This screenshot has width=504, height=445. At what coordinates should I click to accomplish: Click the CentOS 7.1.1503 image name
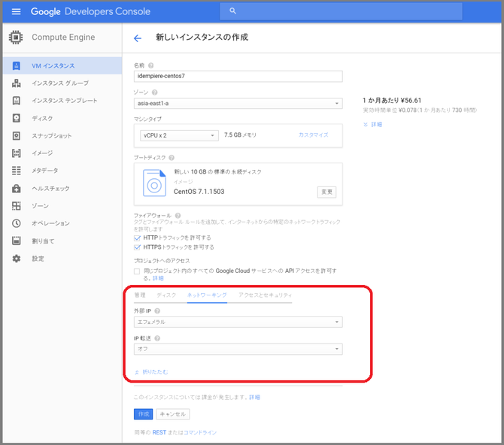tap(199, 192)
